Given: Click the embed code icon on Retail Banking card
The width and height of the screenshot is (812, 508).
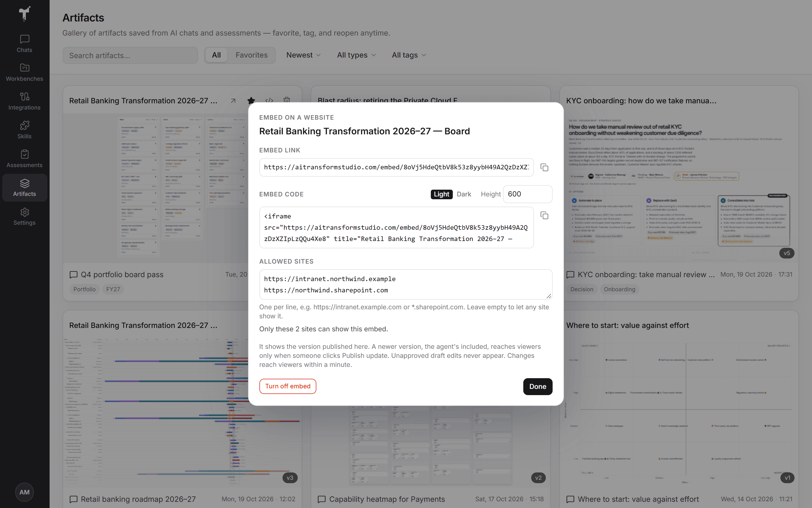Looking at the screenshot, I should [269, 100].
